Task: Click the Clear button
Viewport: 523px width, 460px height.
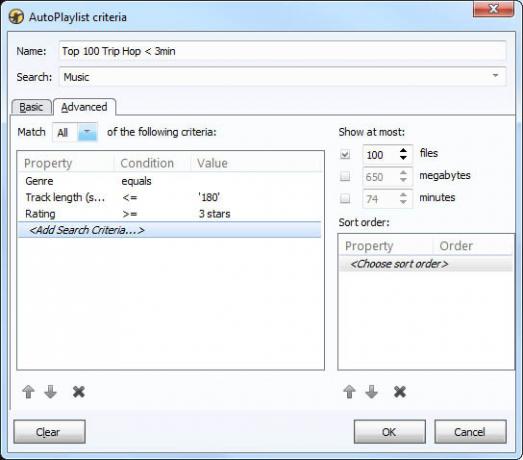Action: tap(49, 432)
